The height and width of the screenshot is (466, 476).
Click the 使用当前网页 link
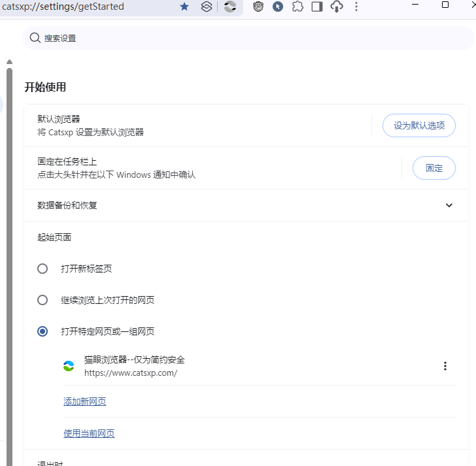tap(89, 433)
